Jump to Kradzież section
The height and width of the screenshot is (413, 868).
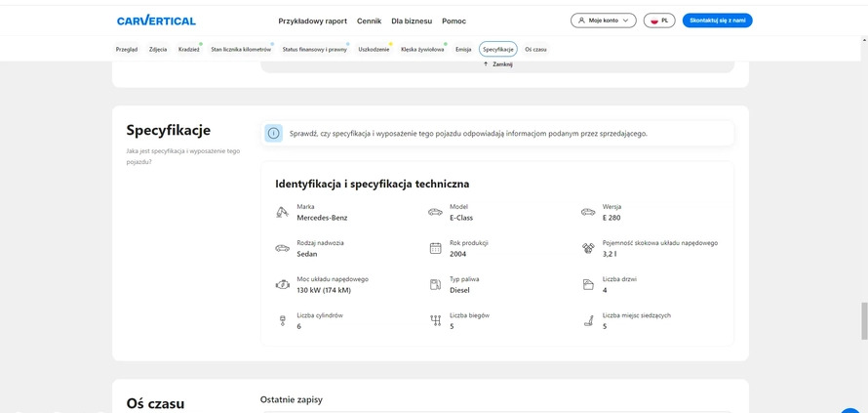189,50
